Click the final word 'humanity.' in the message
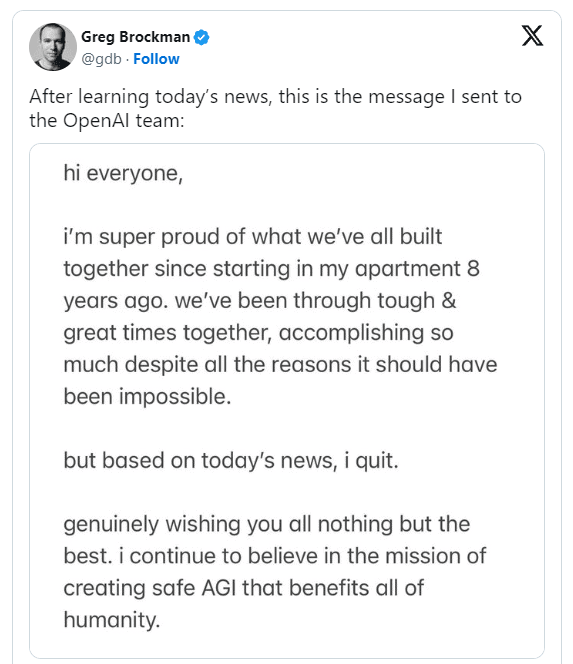Image resolution: width=573 pixels, height=664 pixels. click(112, 620)
